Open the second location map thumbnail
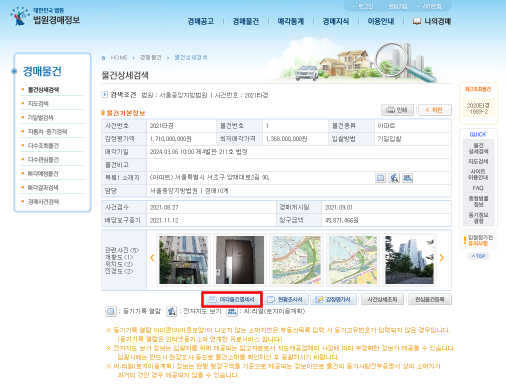Screen dimensions: 506x386 353,260
